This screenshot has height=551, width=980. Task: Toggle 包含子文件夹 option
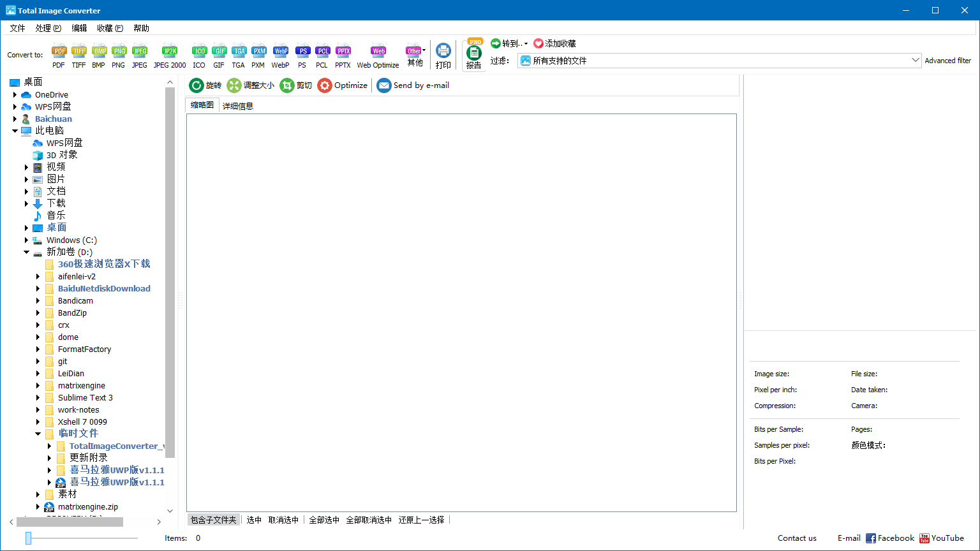click(213, 520)
